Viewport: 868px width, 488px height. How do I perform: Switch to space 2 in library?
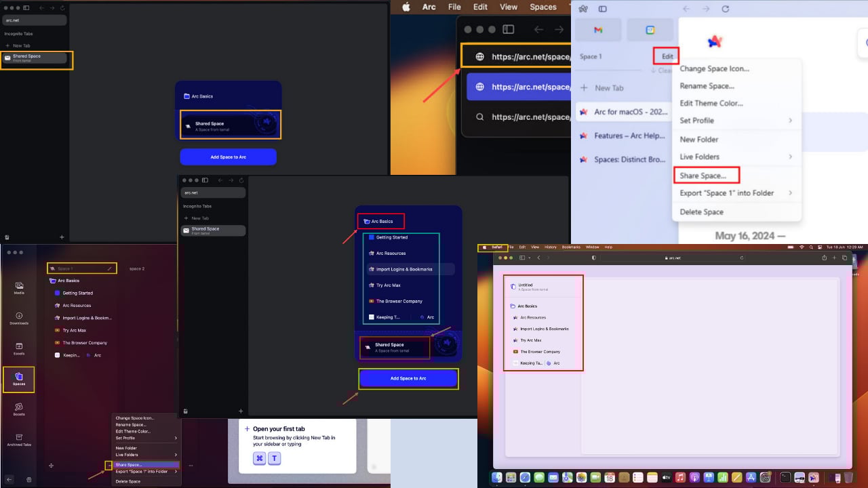137,268
